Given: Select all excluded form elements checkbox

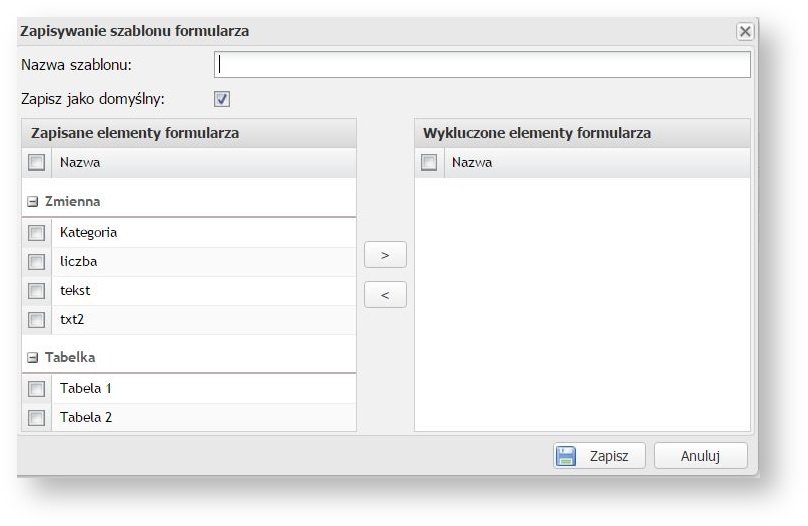Looking at the screenshot, I should click(429, 162).
